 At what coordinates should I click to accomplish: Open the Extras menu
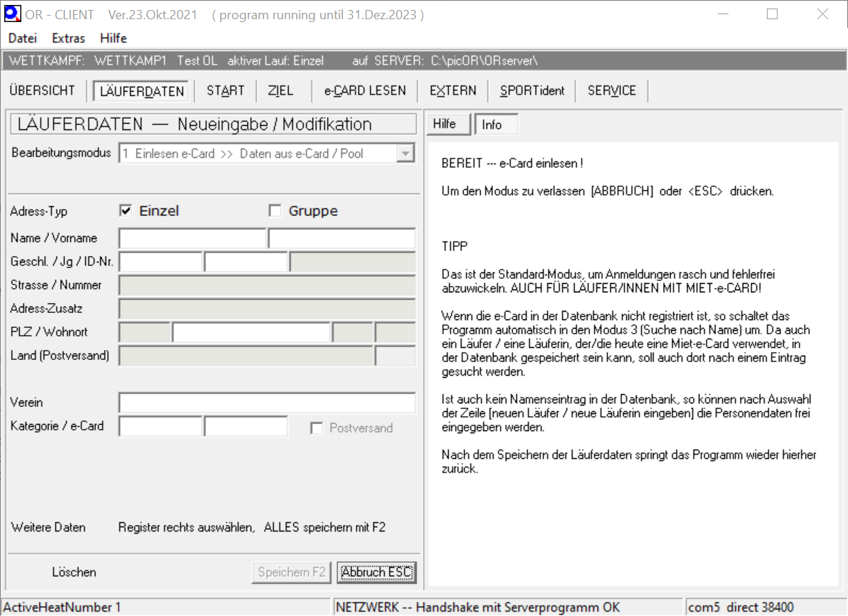[68, 38]
